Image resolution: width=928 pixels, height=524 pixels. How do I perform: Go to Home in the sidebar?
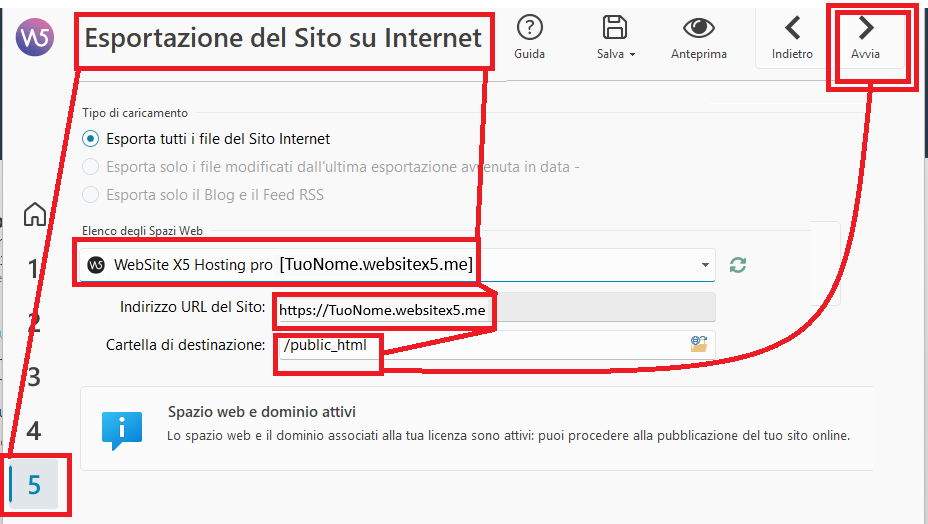tap(34, 214)
